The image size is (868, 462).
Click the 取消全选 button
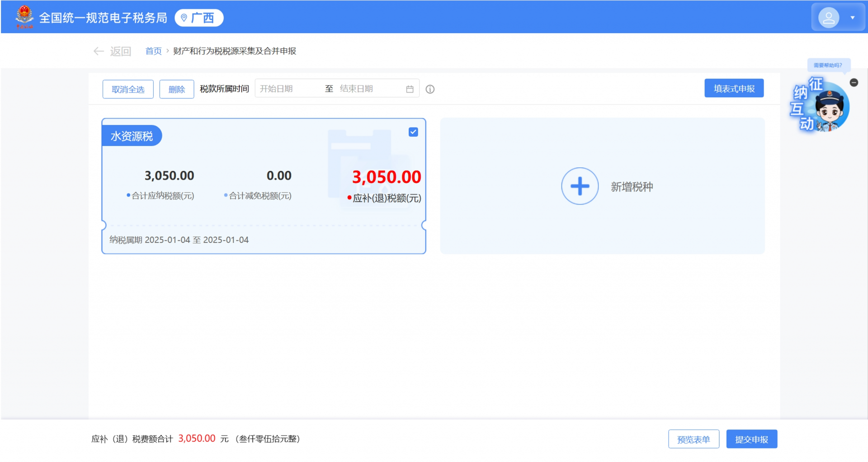[x=128, y=89]
